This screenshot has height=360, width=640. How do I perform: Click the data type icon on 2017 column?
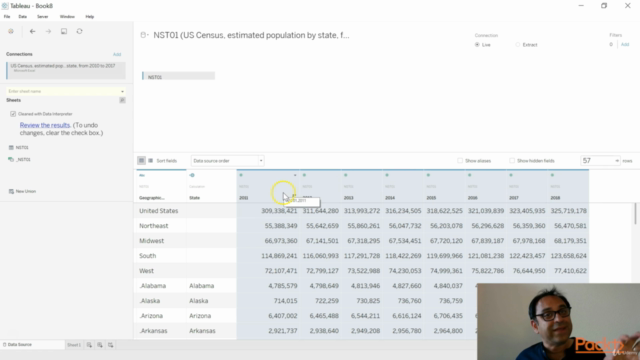point(511,175)
